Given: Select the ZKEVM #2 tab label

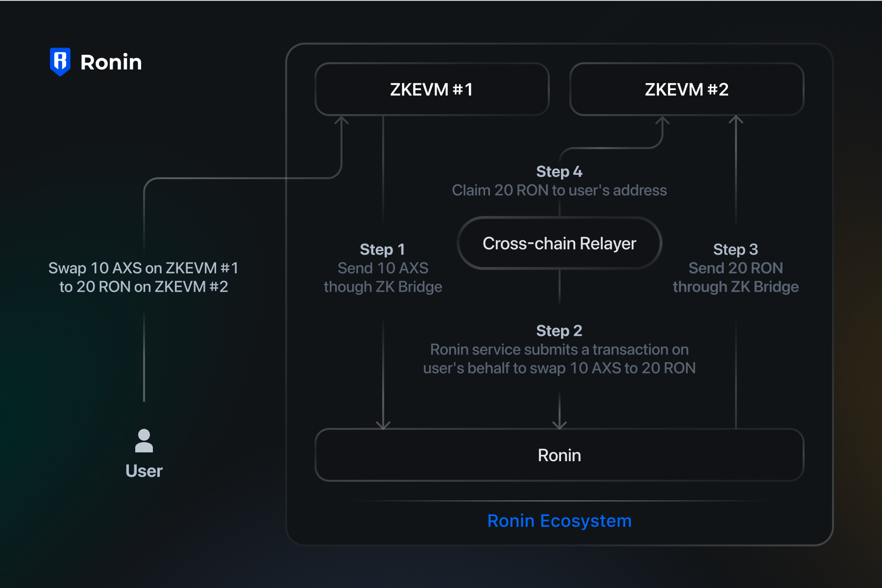Looking at the screenshot, I should tap(686, 90).
